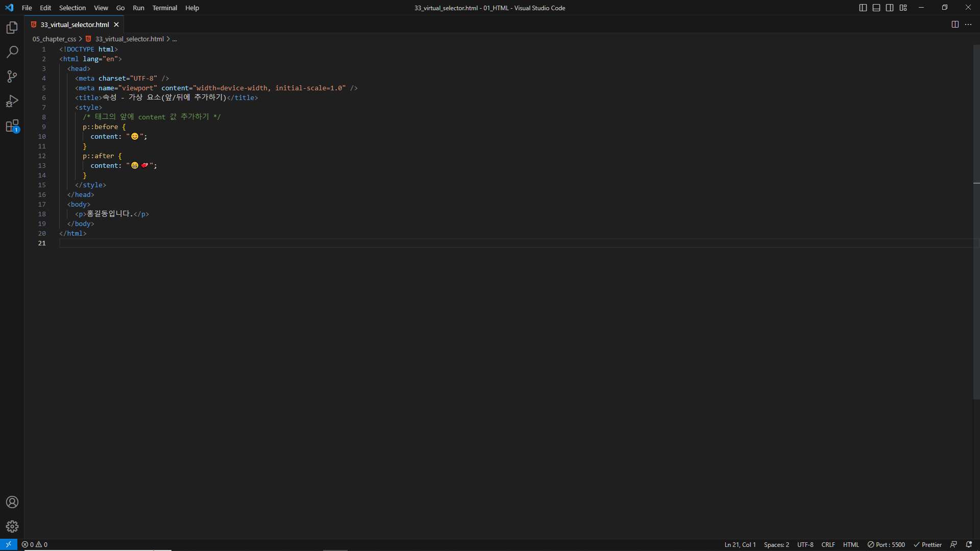Click the Port : 5500 Live Server button
The width and height of the screenshot is (980, 551).
[x=886, y=544]
